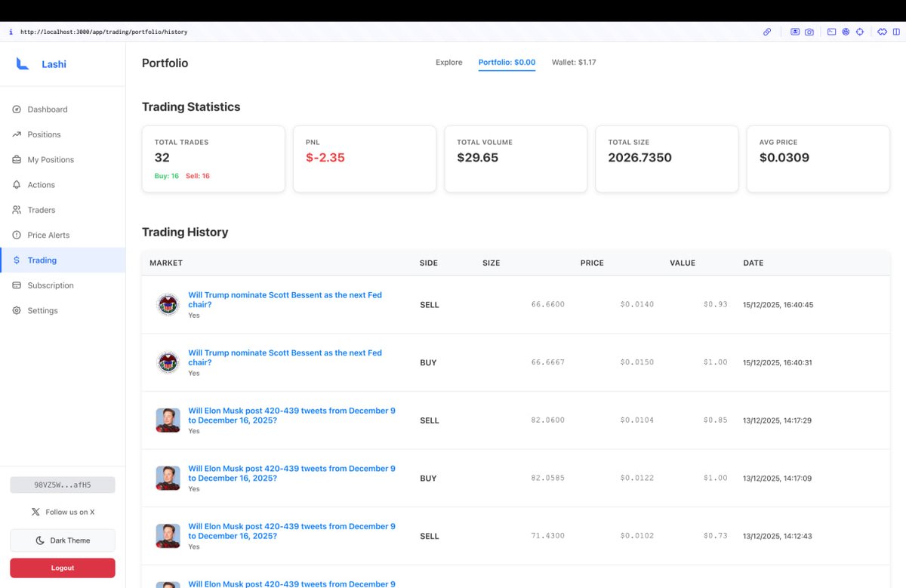Click the Lashi logo icon

[x=23, y=64]
